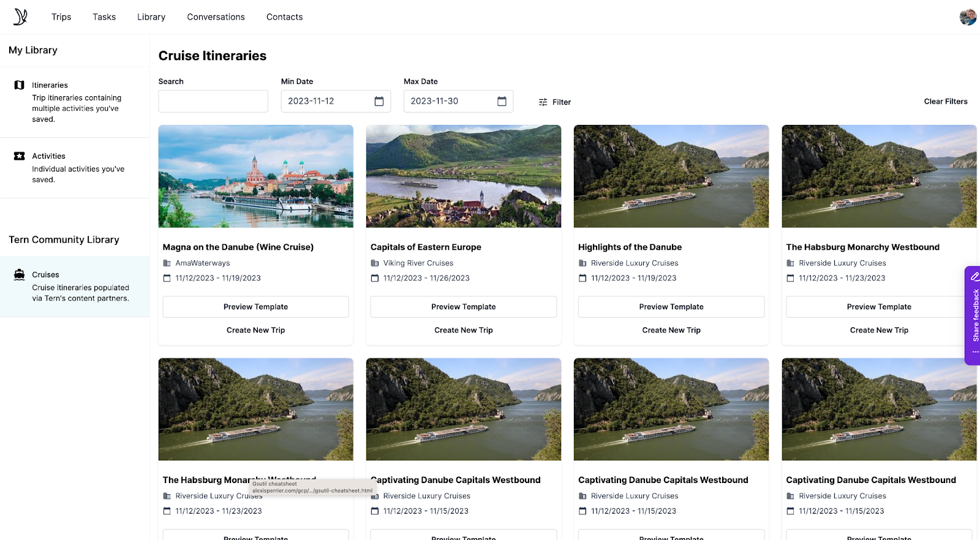The image size is (980, 540).
Task: Click the AmaWaterways supplier name
Action: [x=203, y=263]
